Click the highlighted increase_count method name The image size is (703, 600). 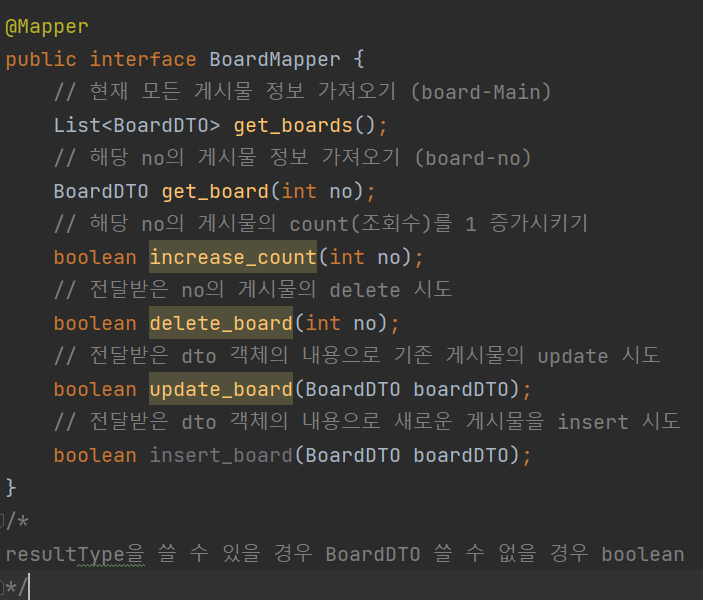click(x=233, y=257)
